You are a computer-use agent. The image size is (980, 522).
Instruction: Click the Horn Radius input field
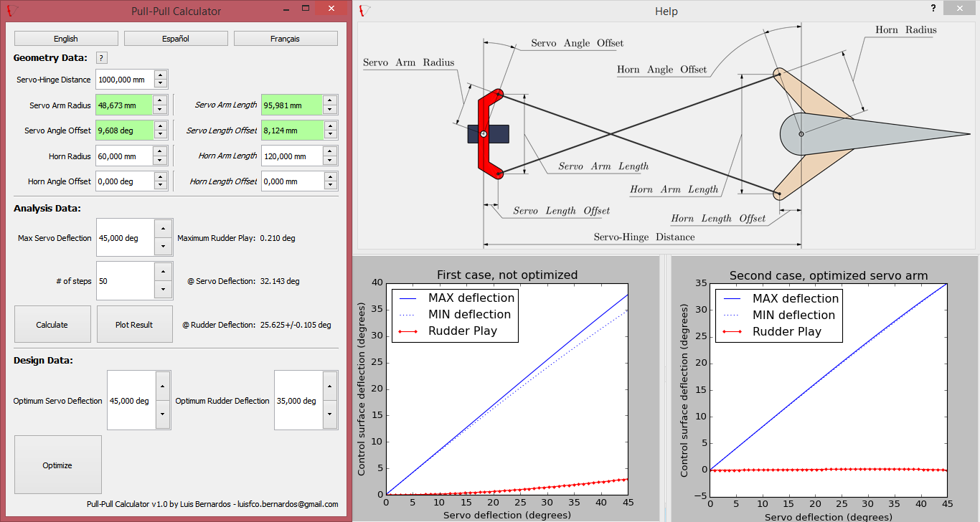pyautogui.click(x=123, y=156)
